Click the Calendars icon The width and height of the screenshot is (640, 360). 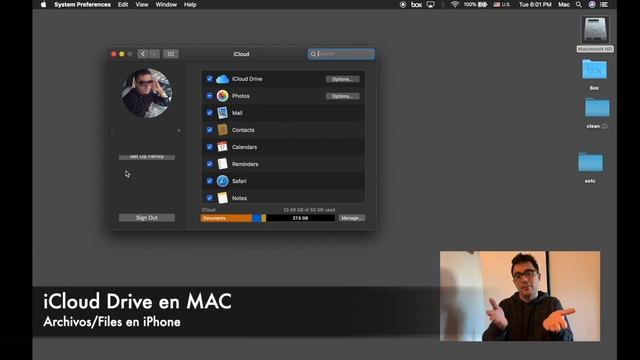point(222,147)
